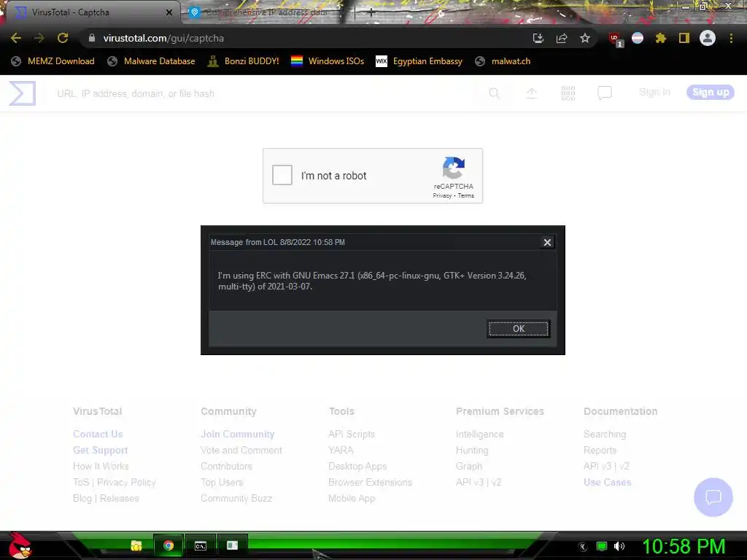747x560 pixels.
Task: Click the fourth taskbar window icon
Action: (x=232, y=545)
